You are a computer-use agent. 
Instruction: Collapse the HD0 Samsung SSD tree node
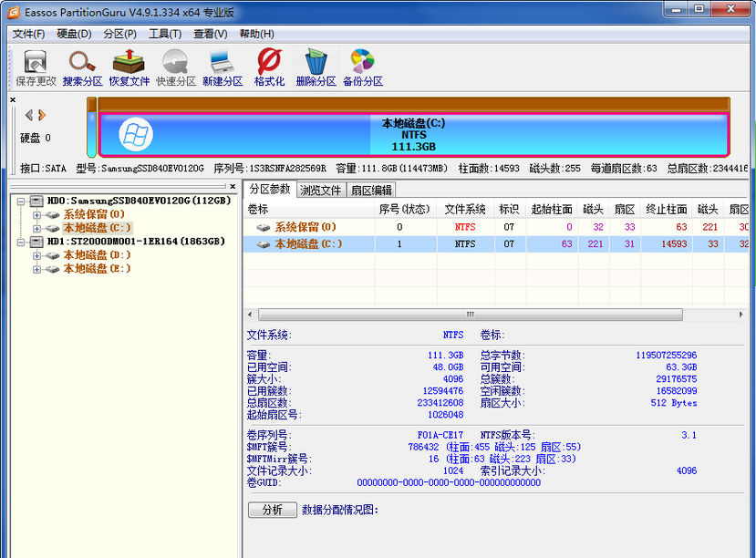coord(20,201)
